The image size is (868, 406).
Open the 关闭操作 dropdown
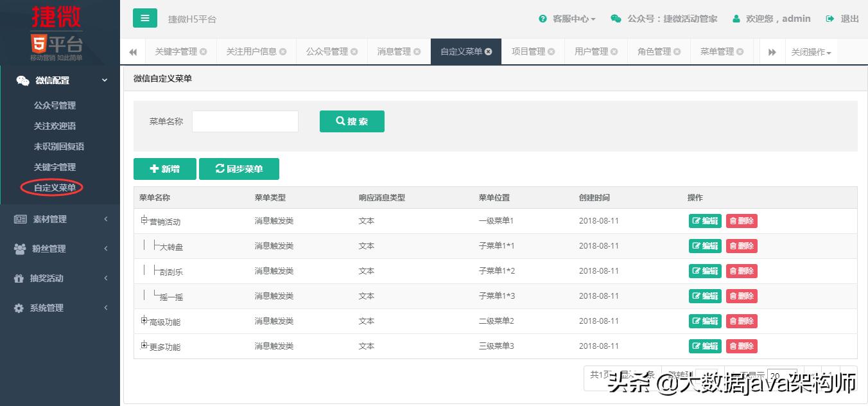coord(811,51)
